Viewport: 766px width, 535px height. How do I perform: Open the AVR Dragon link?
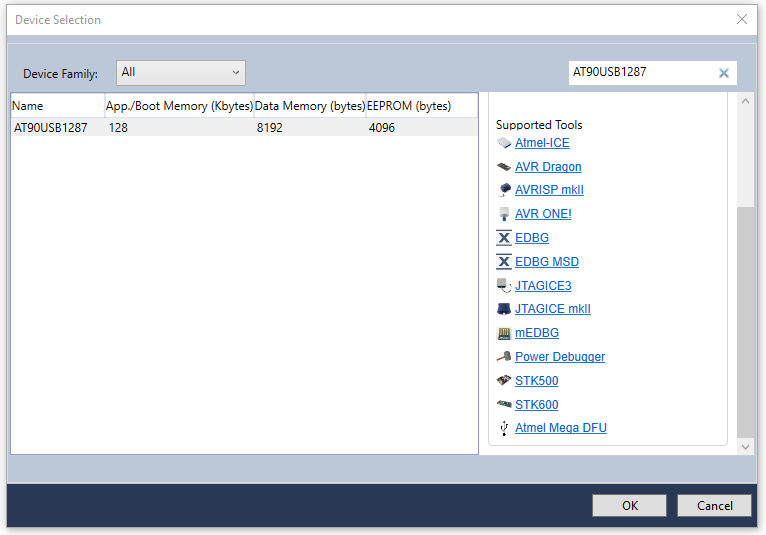click(548, 167)
